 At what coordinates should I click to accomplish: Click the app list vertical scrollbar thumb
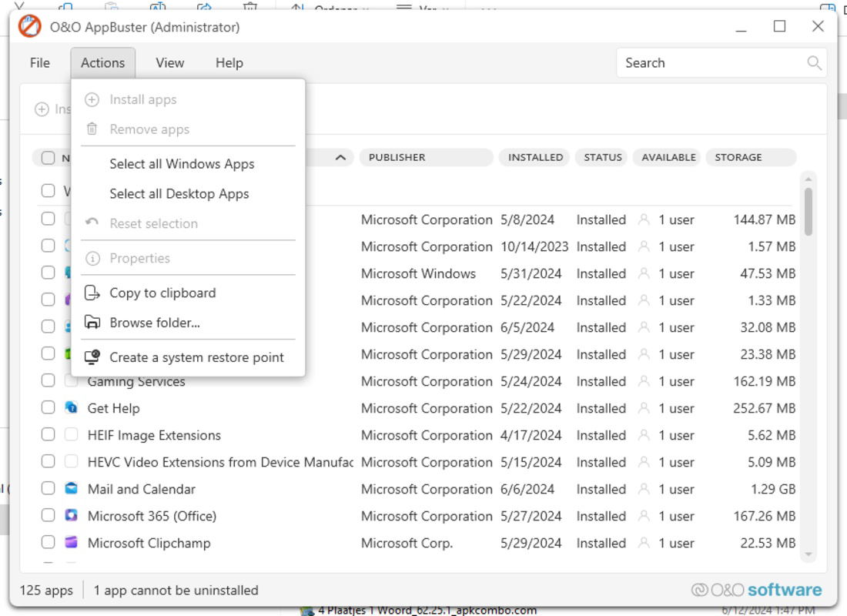click(808, 211)
